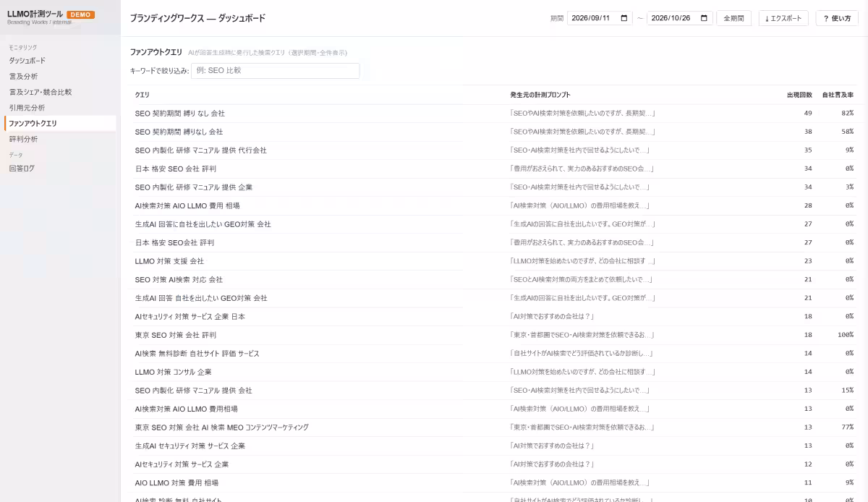Select query SEO 内製化 研修 マニュアル 提供 企業
Viewport: 868px width, 502px height.
pyautogui.click(x=194, y=187)
